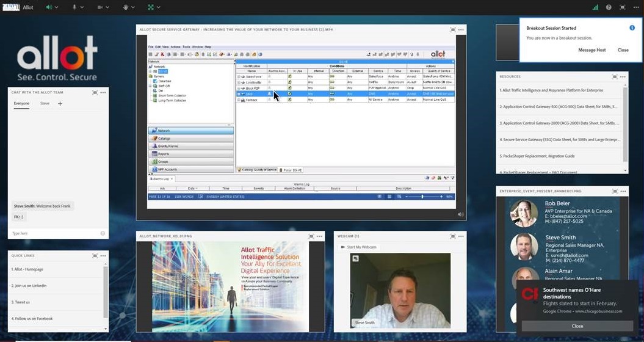The width and height of the screenshot is (644, 342).
Task: Open the Help menu in the shared video
Action: click(208, 47)
